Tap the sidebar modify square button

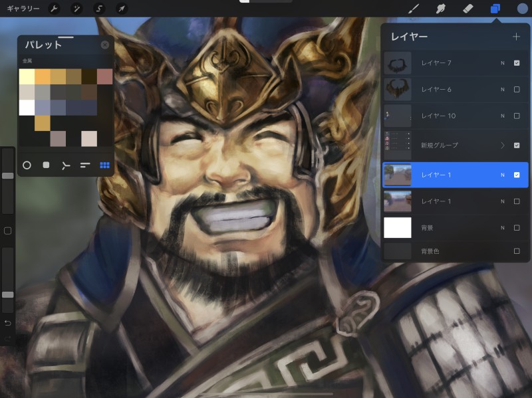pos(7,231)
